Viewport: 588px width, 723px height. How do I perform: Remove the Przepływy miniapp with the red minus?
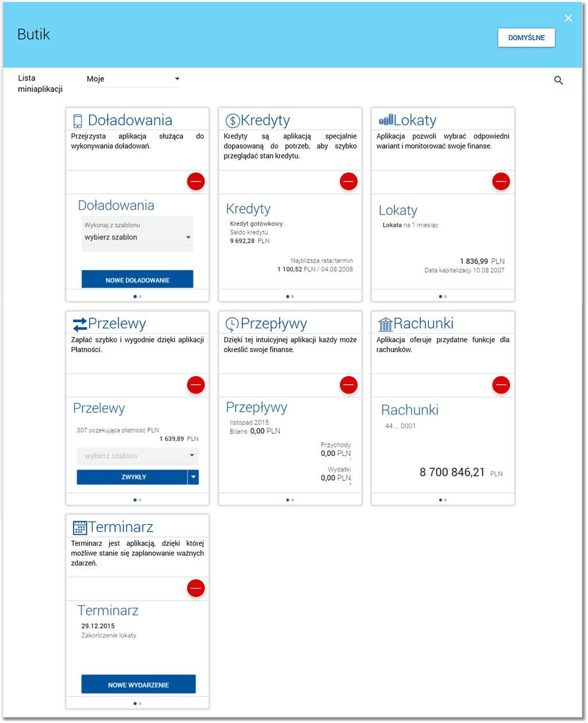click(349, 385)
